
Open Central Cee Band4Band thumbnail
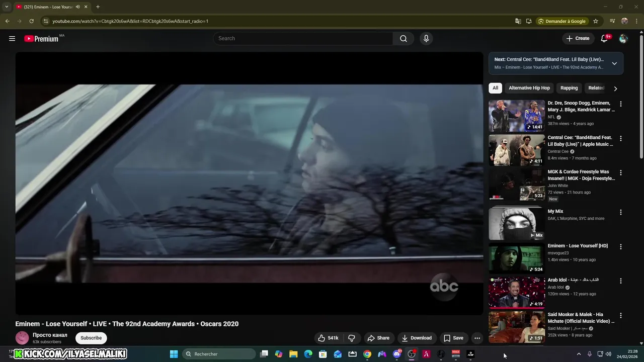click(x=516, y=150)
